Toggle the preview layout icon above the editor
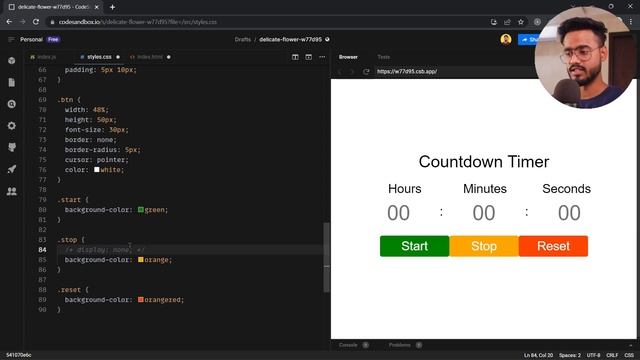Viewport: 640px width, 360px height. (x=309, y=57)
